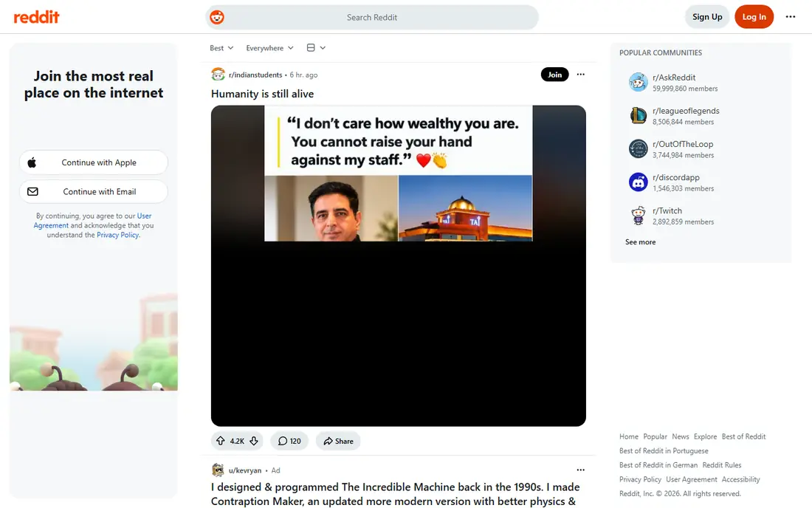This screenshot has height=508, width=812.
Task: Click the Snoo icon in search bar
Action: coord(217,17)
